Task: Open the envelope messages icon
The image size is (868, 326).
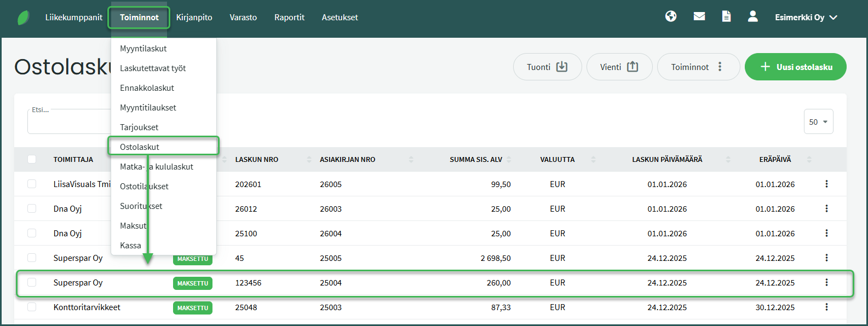Action: pyautogui.click(x=699, y=16)
